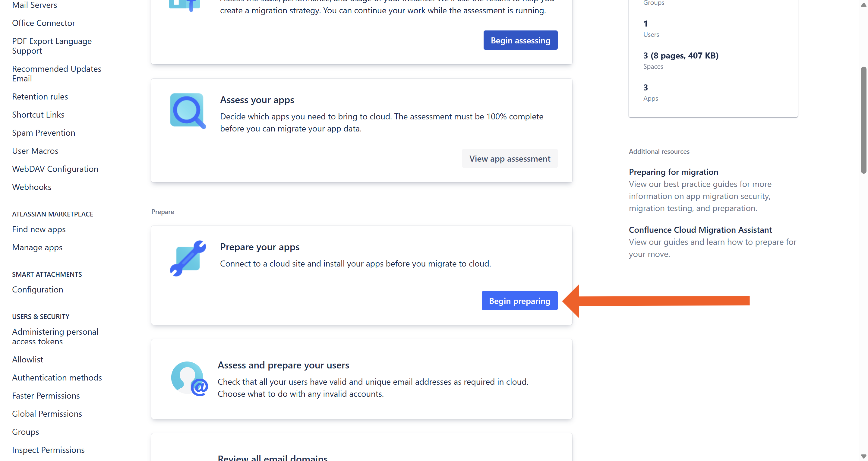Open View app assessment
Viewport: 868px width, 461px height.
510,158
